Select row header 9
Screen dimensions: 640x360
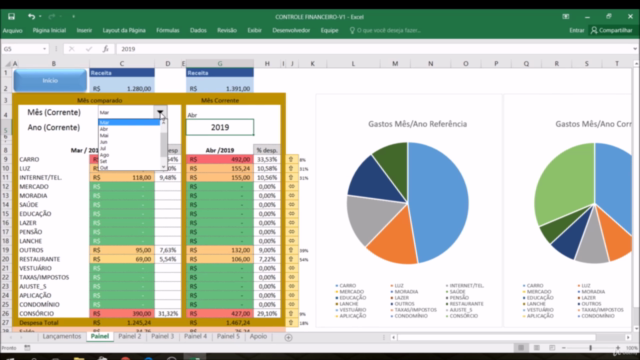pyautogui.click(x=6, y=160)
